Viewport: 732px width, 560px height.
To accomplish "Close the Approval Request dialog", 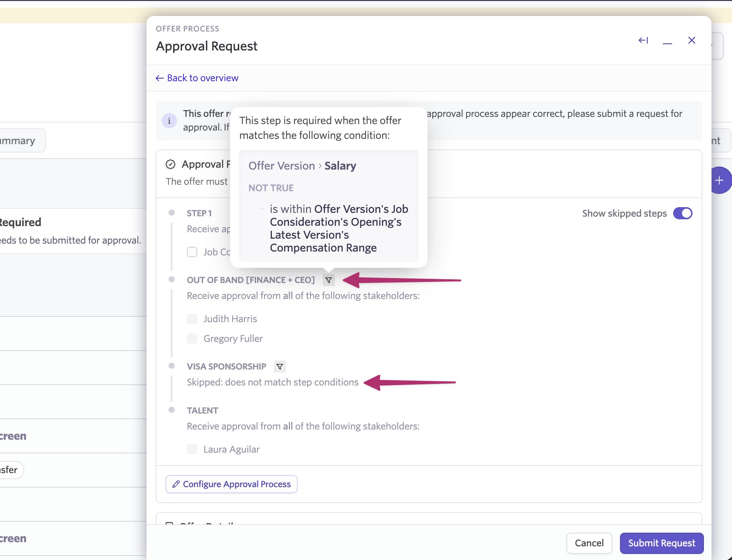I will [692, 40].
